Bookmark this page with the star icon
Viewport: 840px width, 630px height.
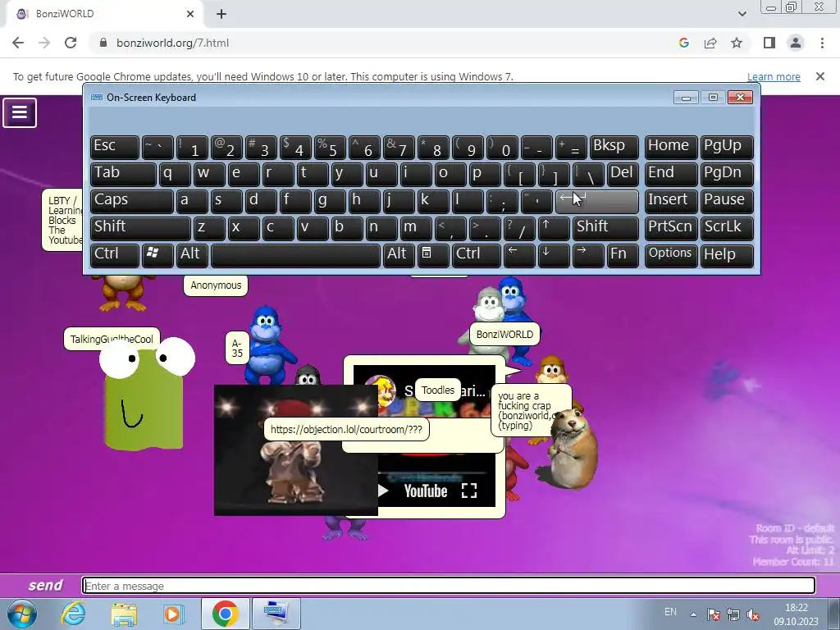coord(737,43)
